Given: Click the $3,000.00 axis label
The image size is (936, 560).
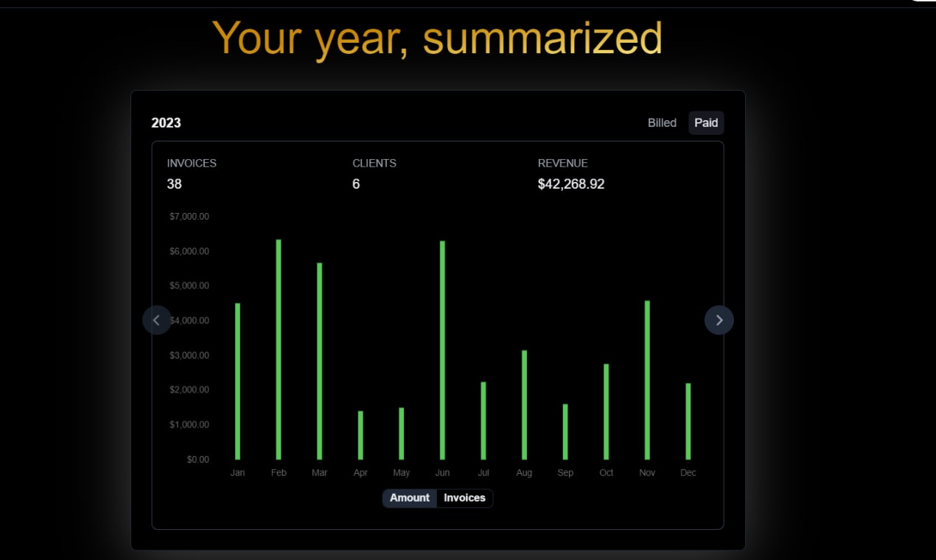Looking at the screenshot, I should pyautogui.click(x=189, y=355).
